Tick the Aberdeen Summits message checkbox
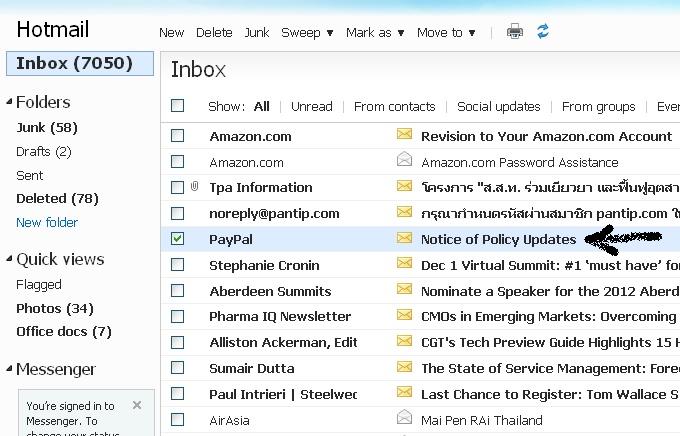680x436 pixels. pyautogui.click(x=177, y=291)
